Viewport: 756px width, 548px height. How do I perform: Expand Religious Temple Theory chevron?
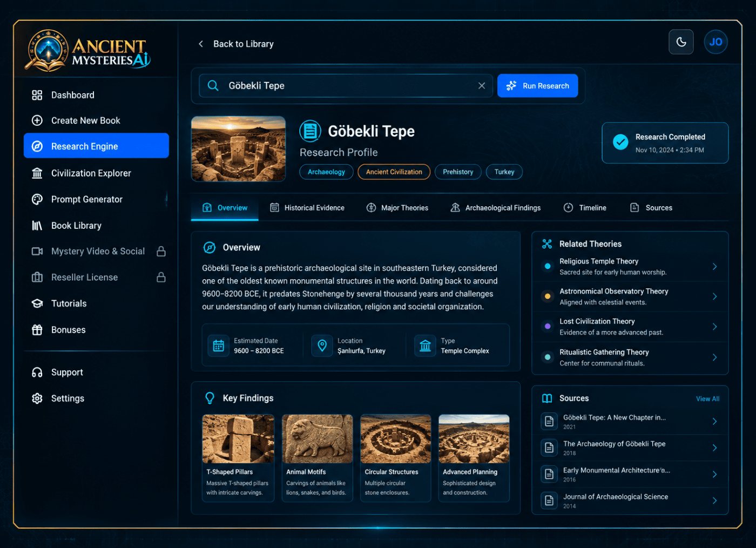(715, 267)
